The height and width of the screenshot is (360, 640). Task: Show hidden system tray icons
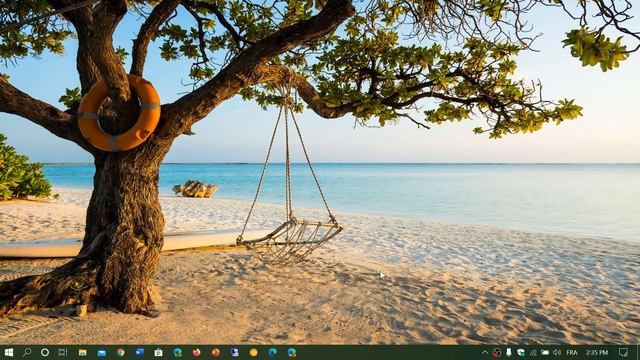click(x=484, y=353)
